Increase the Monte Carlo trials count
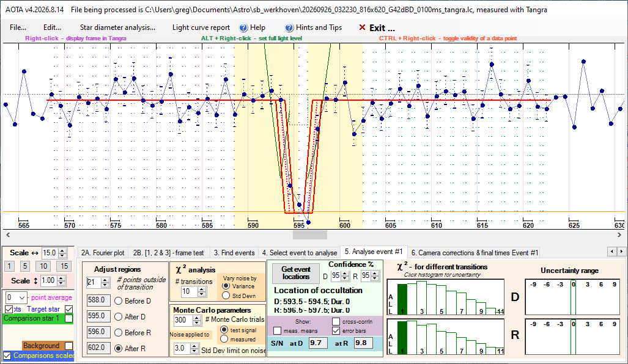The height and width of the screenshot is (364, 628). (x=197, y=318)
